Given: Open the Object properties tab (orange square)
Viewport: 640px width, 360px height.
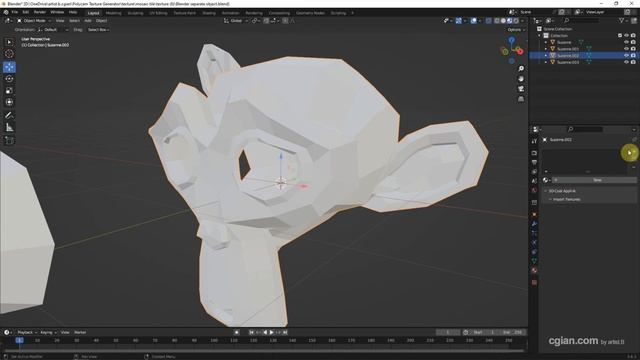Looking at the screenshot, I should 534,214.
